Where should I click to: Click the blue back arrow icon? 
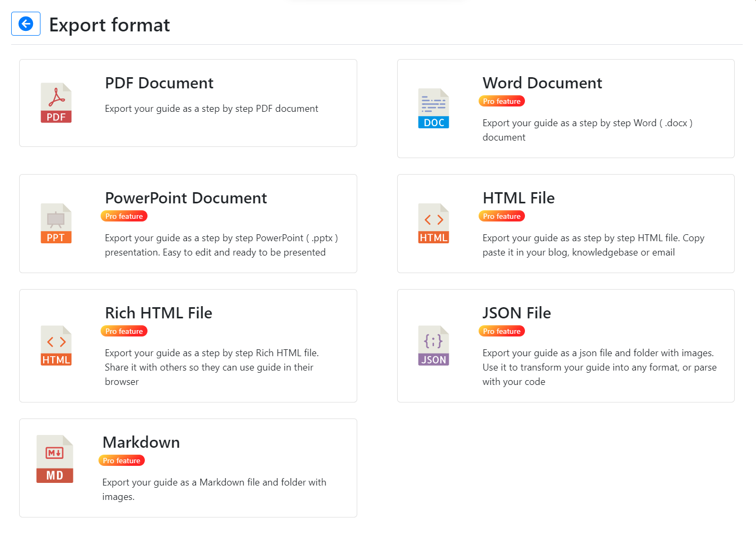point(26,23)
